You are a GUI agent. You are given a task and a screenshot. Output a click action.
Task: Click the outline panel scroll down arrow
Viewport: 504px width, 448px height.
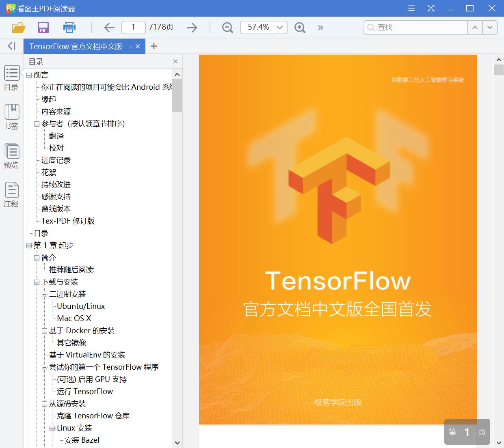177,443
